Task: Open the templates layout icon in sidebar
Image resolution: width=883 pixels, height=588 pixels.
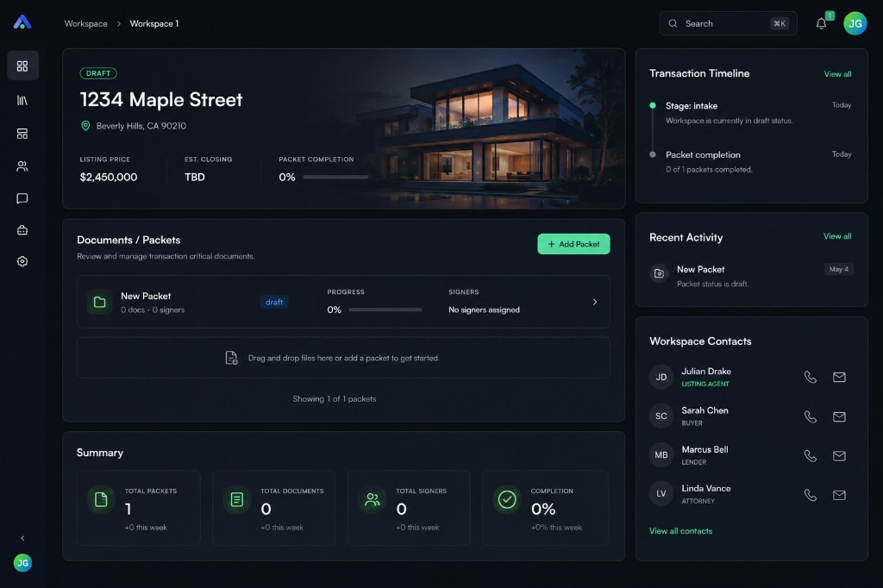Action: [22, 134]
